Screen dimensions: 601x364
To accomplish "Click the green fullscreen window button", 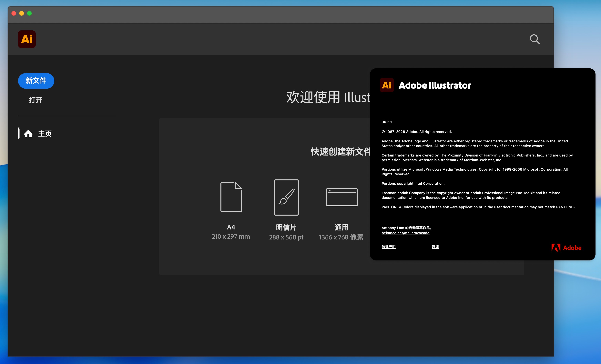I will [x=29, y=13].
